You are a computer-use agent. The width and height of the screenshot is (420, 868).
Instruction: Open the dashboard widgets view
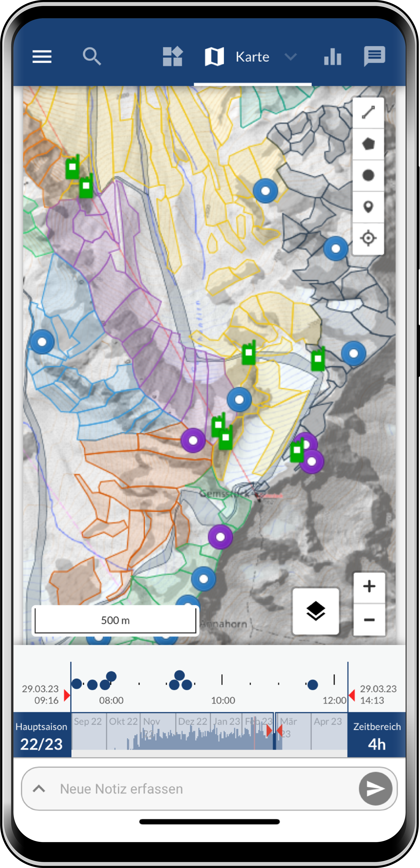173,56
